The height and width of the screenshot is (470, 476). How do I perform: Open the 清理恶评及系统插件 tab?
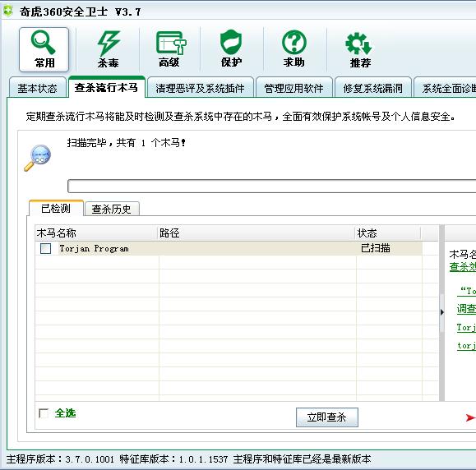tap(200, 88)
